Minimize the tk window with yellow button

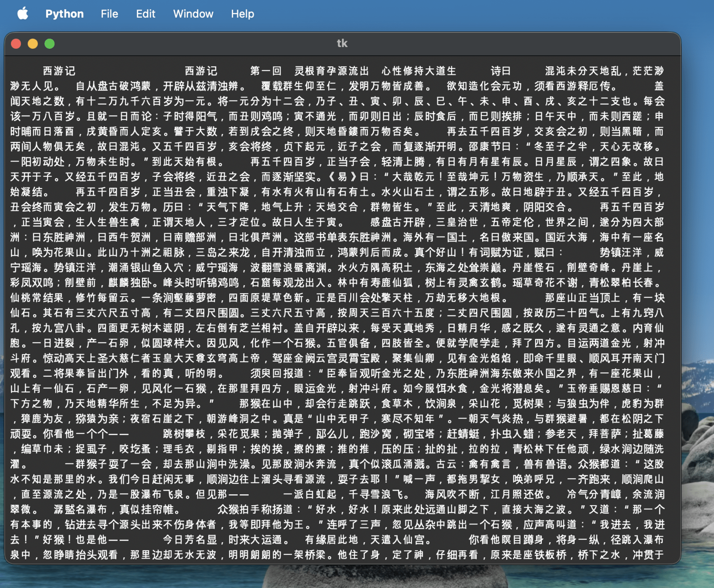(33, 44)
